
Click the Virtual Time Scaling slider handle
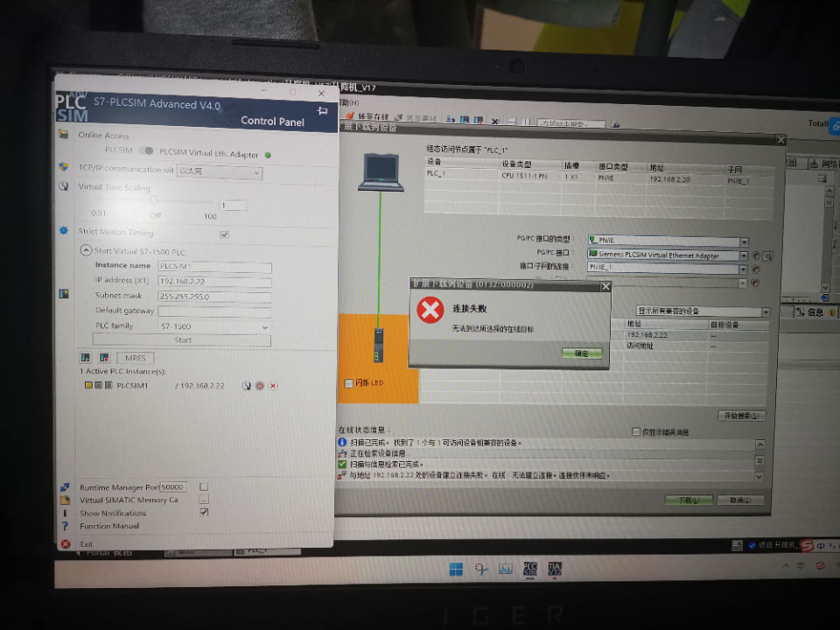(154, 201)
